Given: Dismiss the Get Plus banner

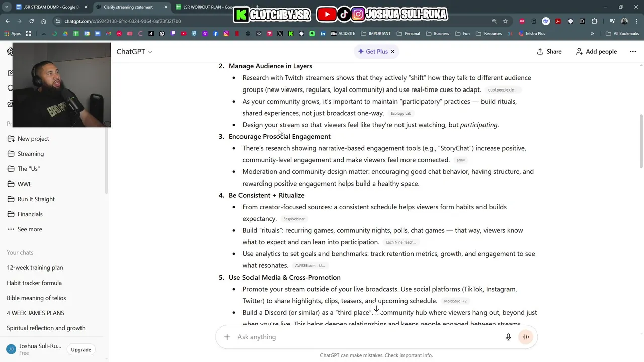Looking at the screenshot, I should 393,51.
